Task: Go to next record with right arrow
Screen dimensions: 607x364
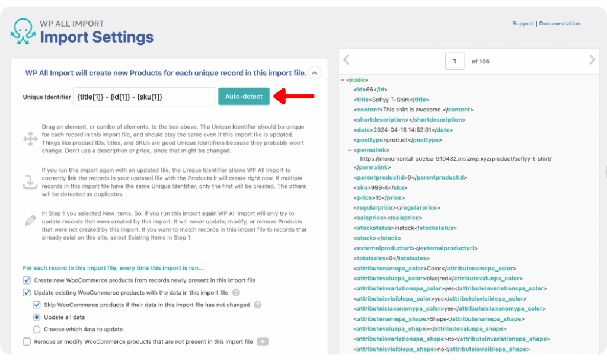Action: [592, 60]
